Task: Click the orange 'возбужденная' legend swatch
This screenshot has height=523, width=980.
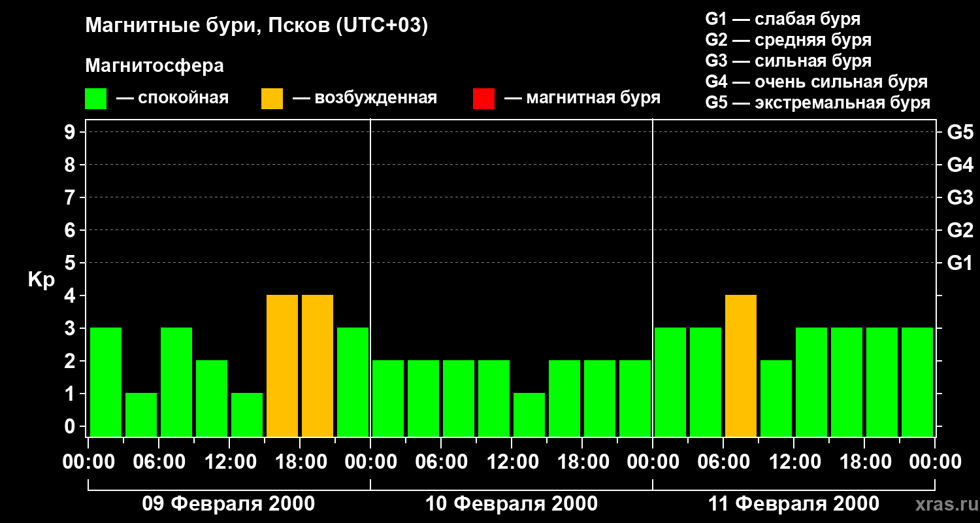Action: click(x=272, y=99)
